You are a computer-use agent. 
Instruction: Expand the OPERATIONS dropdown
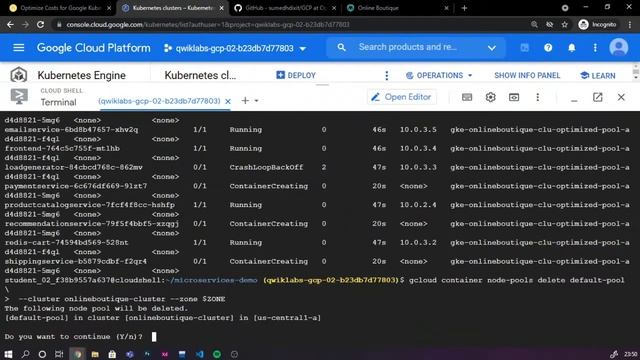point(439,76)
